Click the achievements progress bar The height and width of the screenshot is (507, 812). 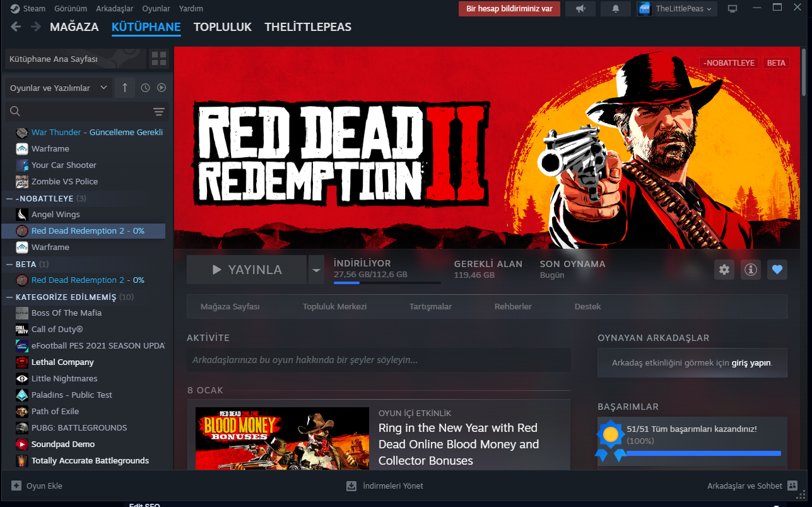[703, 453]
